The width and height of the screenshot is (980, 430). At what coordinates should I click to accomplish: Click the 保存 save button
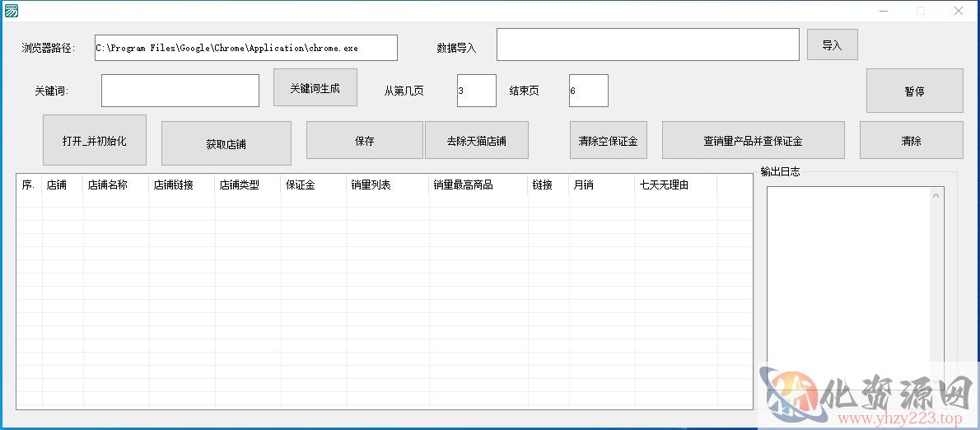click(x=364, y=140)
